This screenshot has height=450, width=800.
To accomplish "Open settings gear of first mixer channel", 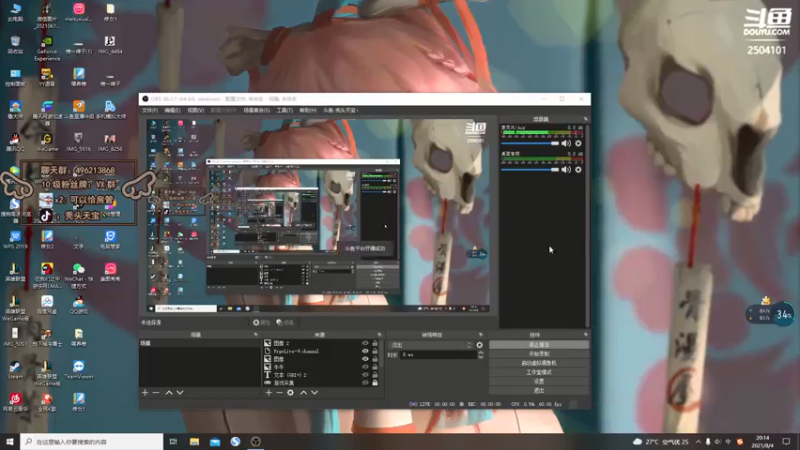I will 579,143.
